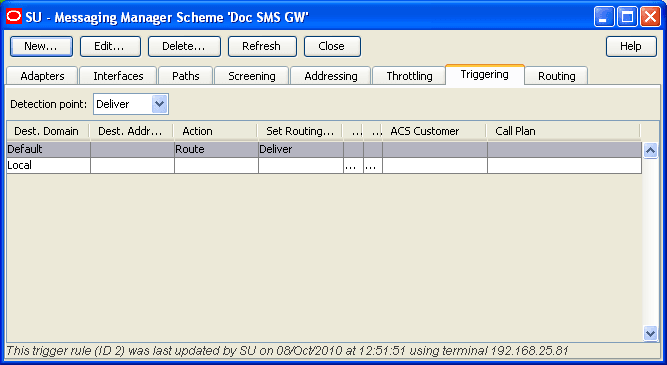This screenshot has height=365, width=667.
Task: Click the ACS Customer column header
Action: (434, 131)
